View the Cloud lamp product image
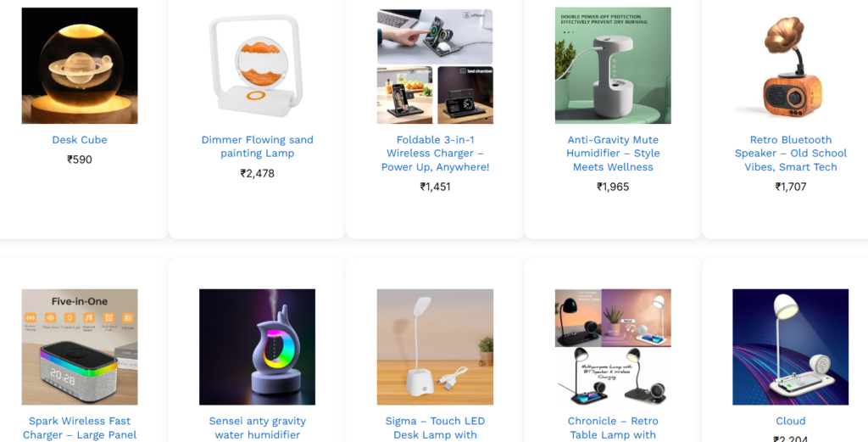Image resolution: width=868 pixels, height=442 pixels. point(791,347)
